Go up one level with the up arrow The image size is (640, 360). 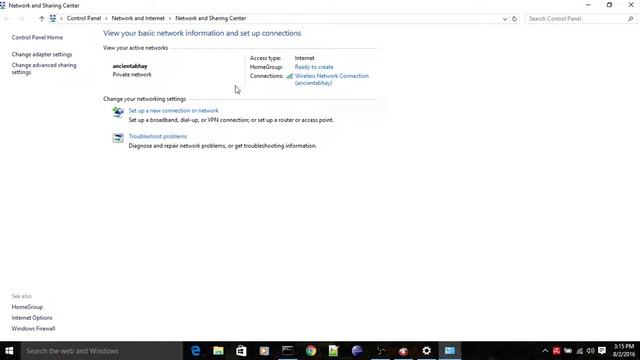point(41,18)
